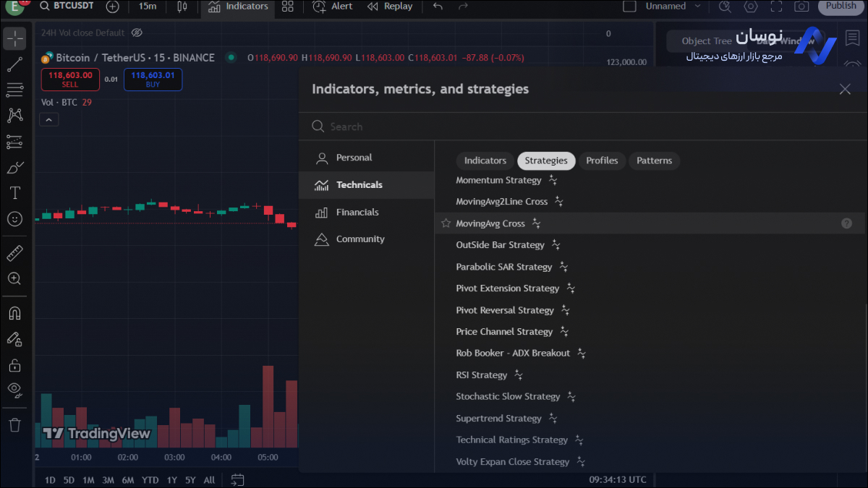
Task: Open go to date calendar icon
Action: pyautogui.click(x=237, y=479)
